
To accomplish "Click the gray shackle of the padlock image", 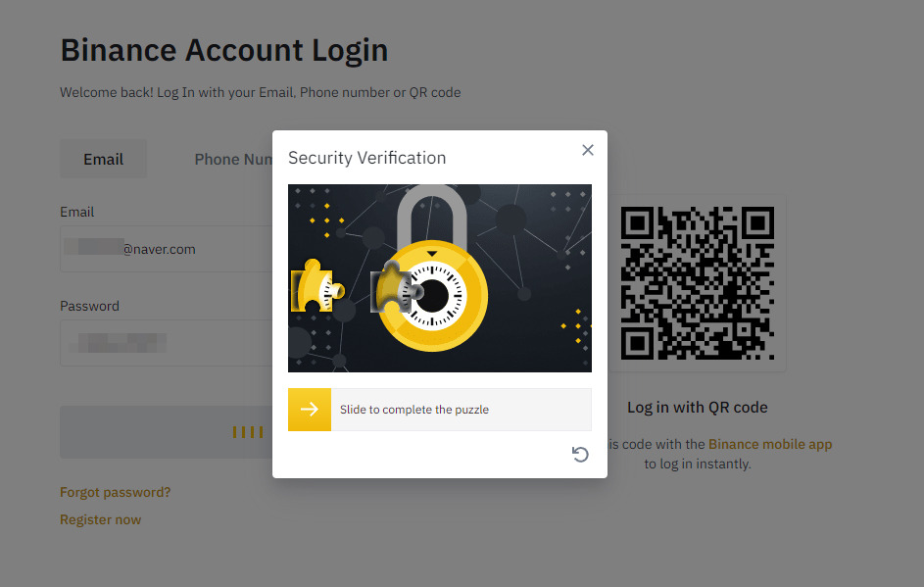I will coord(432,215).
